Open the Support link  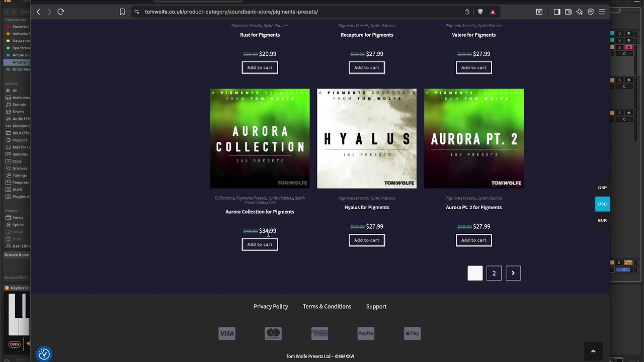pyautogui.click(x=376, y=306)
